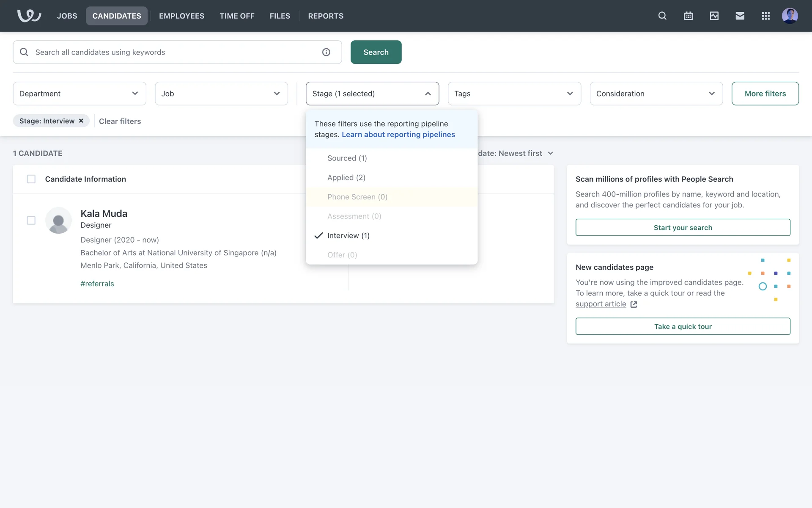Open the reports chart icon in top bar
The width and height of the screenshot is (812, 508).
point(714,16)
